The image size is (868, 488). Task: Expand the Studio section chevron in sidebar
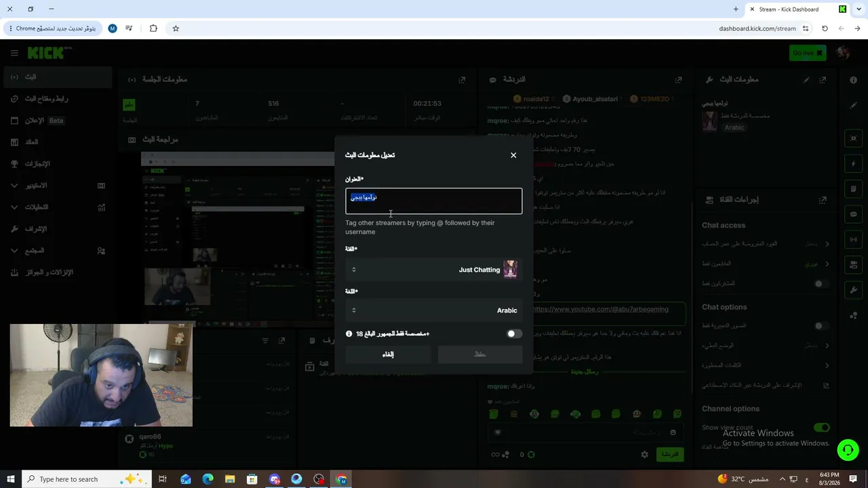[x=14, y=186]
